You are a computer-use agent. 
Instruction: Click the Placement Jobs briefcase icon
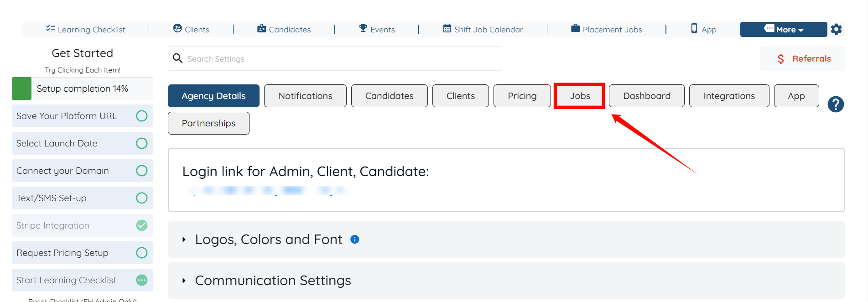pos(576,29)
